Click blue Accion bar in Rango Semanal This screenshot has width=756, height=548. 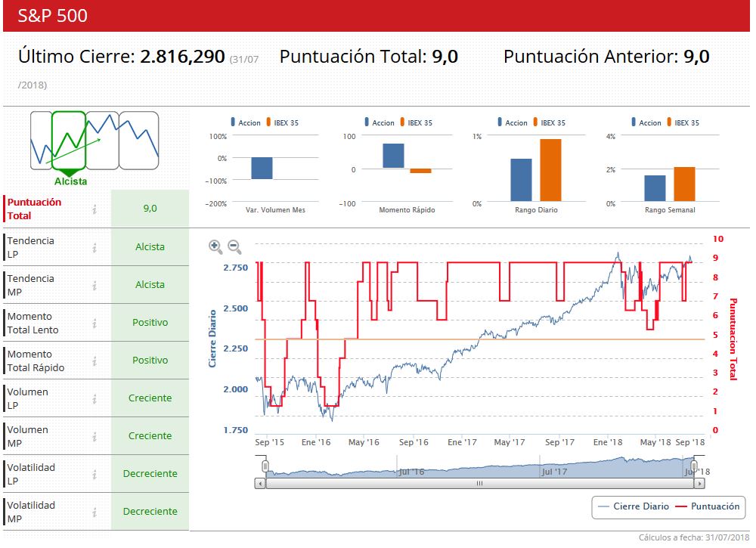pyautogui.click(x=655, y=188)
